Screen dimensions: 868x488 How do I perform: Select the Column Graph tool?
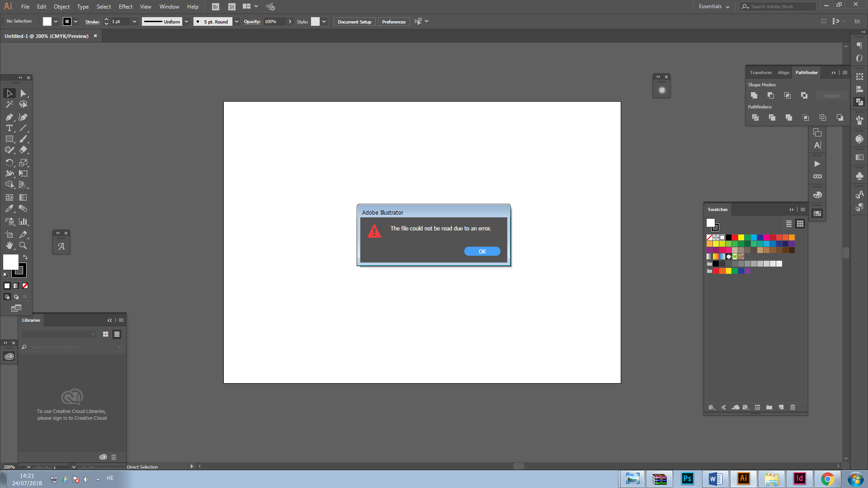coord(23,221)
